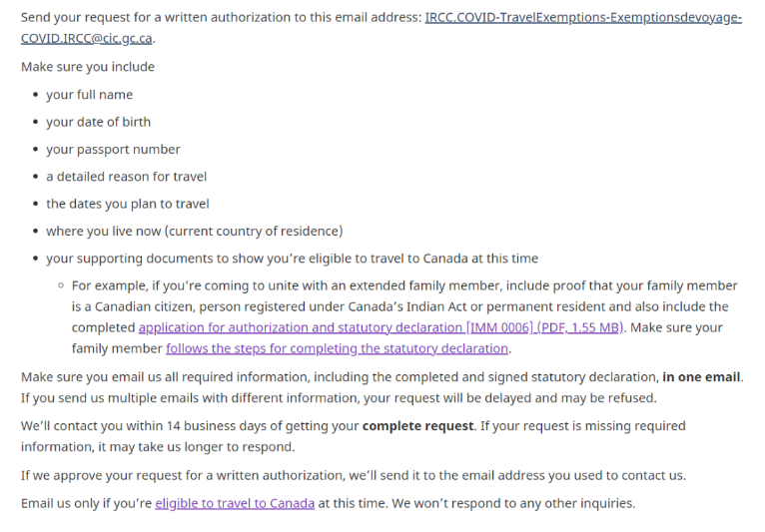Follow the "eligible to travel to Canada" link
The height and width of the screenshot is (532, 765).
[x=235, y=503]
